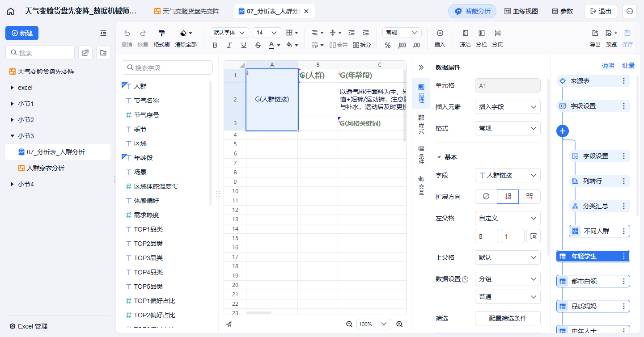Image resolution: width=644 pixels, height=337 pixels.
Task: Click the Columns (分栏) tool
Action: point(481,38)
